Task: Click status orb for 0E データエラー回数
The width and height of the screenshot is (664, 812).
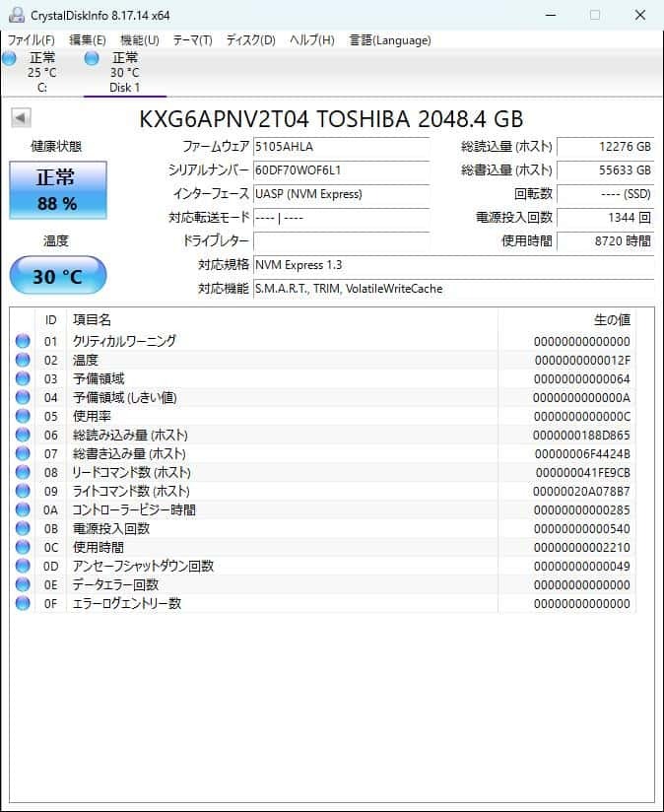Action: [x=23, y=584]
